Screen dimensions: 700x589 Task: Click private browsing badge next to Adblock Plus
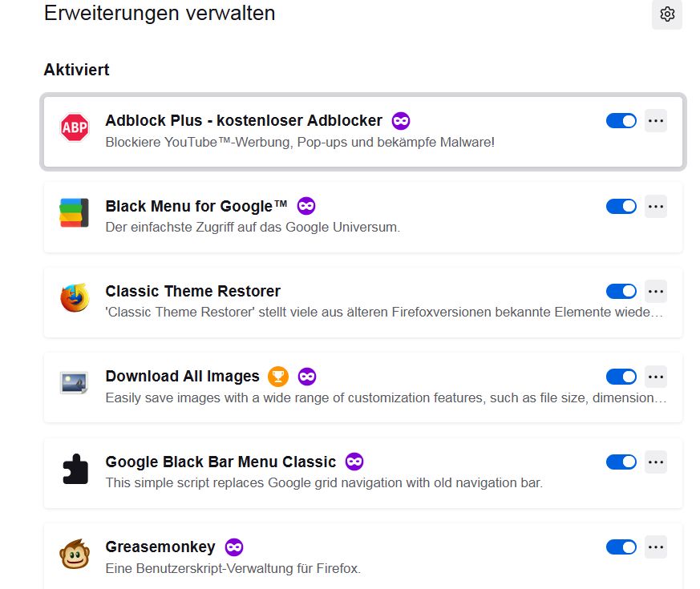401,121
